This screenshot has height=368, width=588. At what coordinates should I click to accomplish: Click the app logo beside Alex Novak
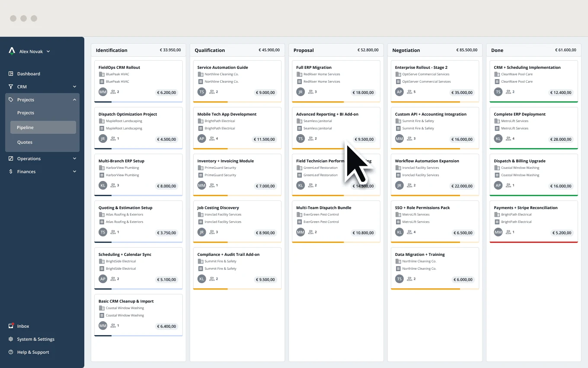click(x=12, y=51)
